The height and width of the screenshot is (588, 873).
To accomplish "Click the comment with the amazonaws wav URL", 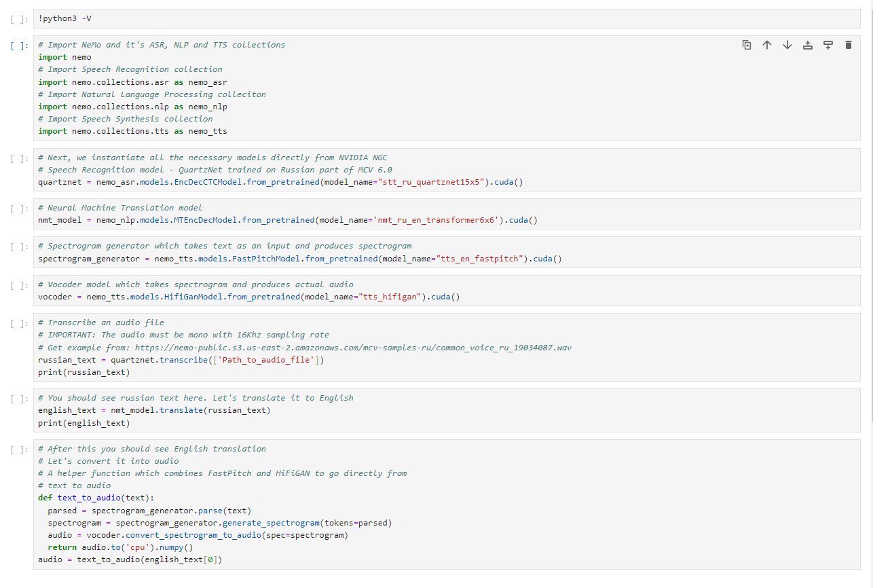I will tap(305, 348).
